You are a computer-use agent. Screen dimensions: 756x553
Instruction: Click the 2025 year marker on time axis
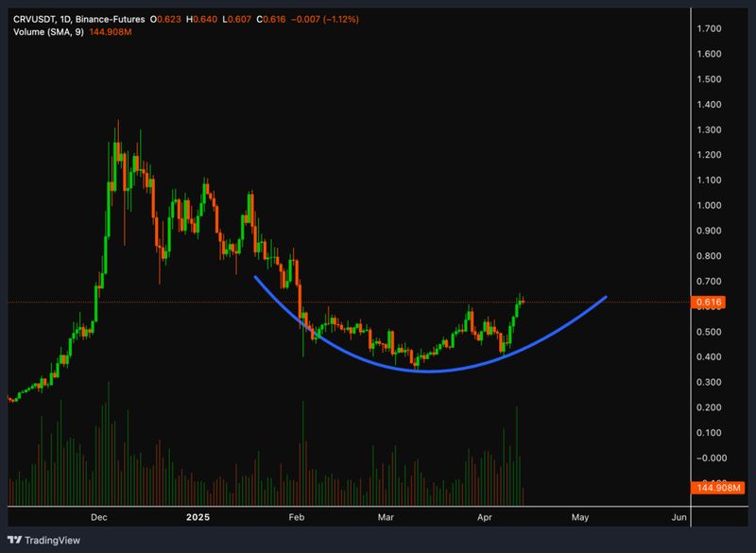click(x=198, y=517)
